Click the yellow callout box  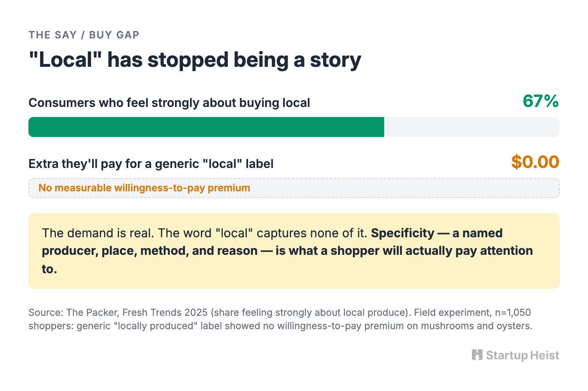click(x=294, y=251)
